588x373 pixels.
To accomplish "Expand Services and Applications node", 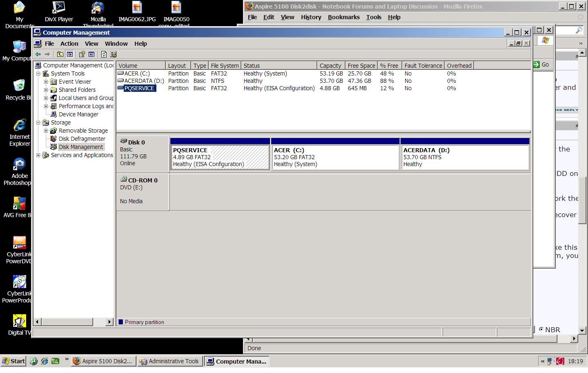I will click(38, 155).
